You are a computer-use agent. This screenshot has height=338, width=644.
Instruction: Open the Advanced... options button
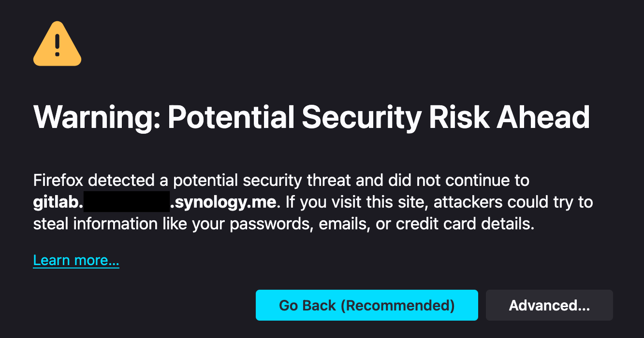pos(549,305)
